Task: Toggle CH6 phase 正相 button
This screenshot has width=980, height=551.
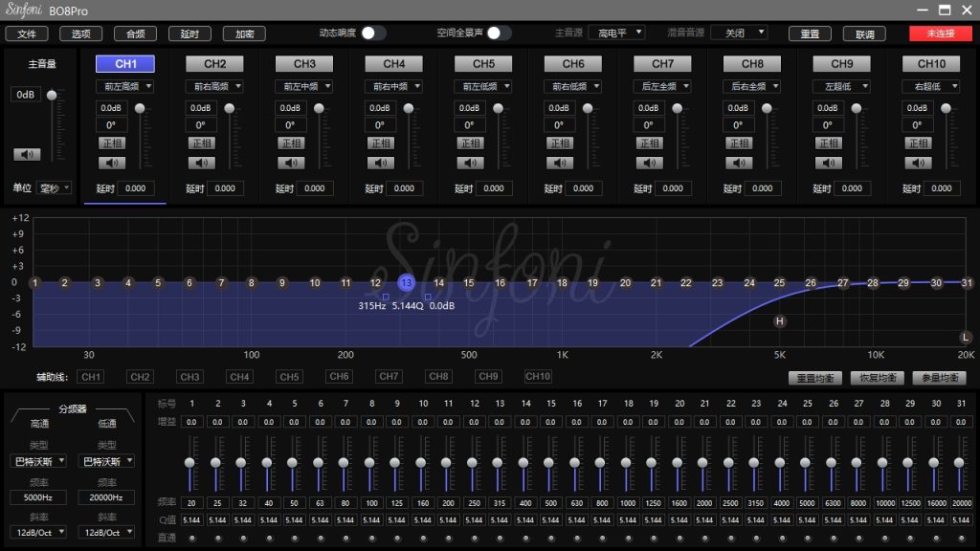Action: (559, 143)
